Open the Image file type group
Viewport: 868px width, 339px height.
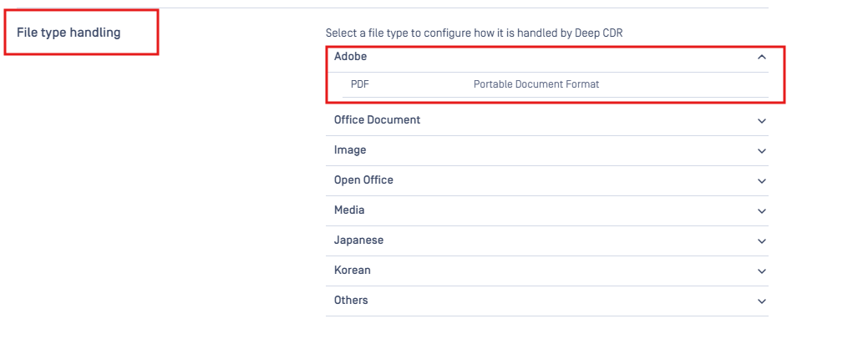[350, 150]
